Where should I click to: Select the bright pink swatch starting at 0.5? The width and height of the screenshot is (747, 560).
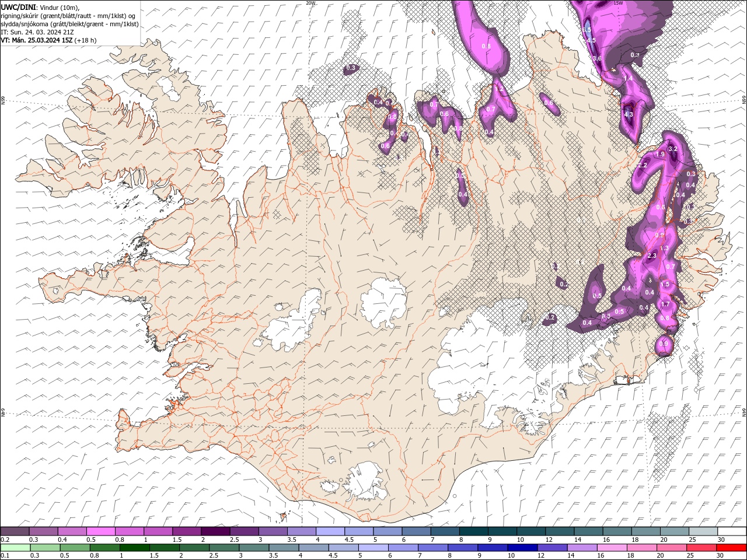click(x=100, y=531)
